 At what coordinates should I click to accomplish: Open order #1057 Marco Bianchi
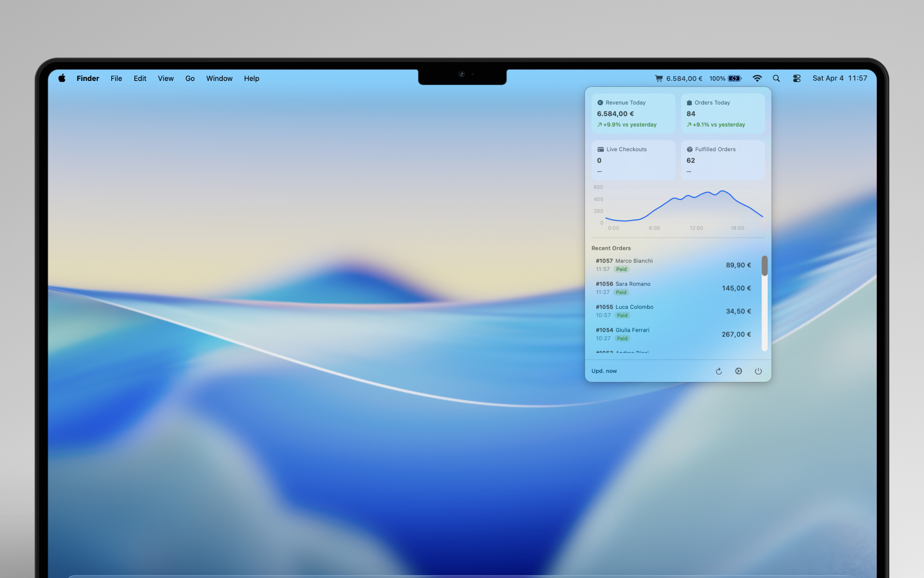tap(673, 265)
